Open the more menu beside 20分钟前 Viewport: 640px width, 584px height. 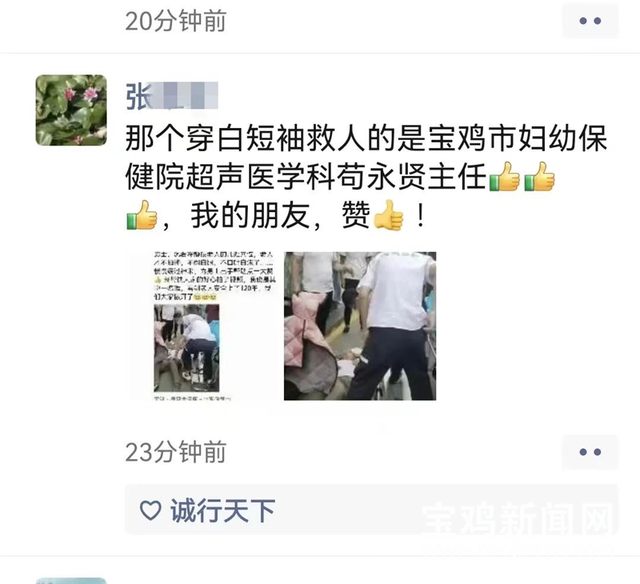pos(590,20)
